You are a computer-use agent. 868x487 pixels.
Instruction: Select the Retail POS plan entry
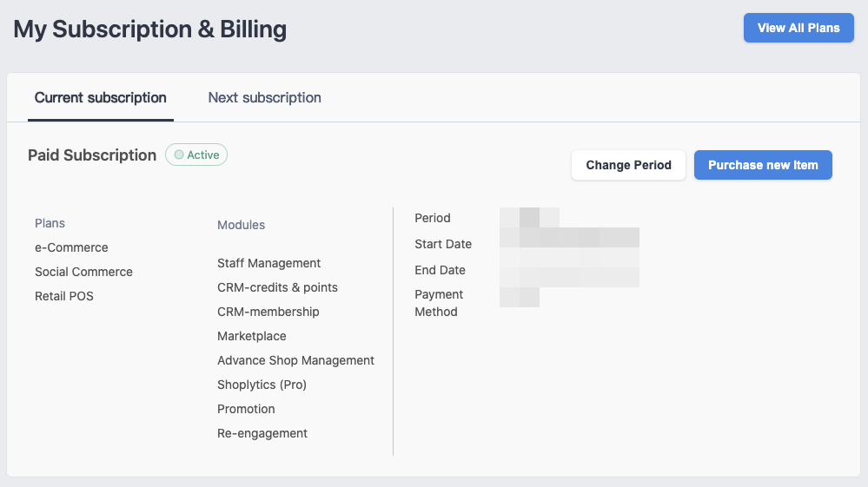point(64,296)
